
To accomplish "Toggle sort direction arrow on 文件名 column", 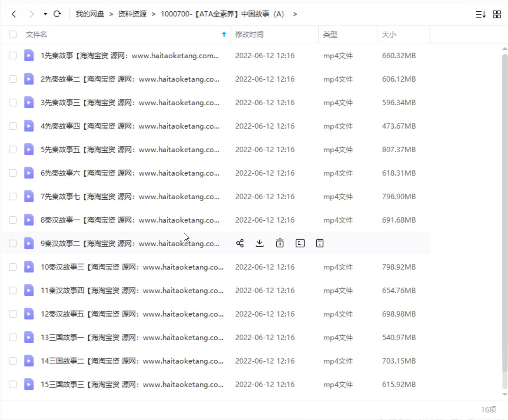I will click(224, 34).
